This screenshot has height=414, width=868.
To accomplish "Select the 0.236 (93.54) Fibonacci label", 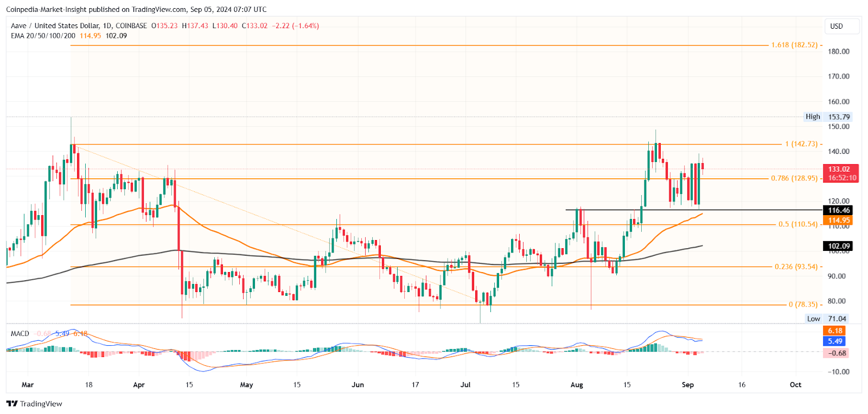I will 796,267.
